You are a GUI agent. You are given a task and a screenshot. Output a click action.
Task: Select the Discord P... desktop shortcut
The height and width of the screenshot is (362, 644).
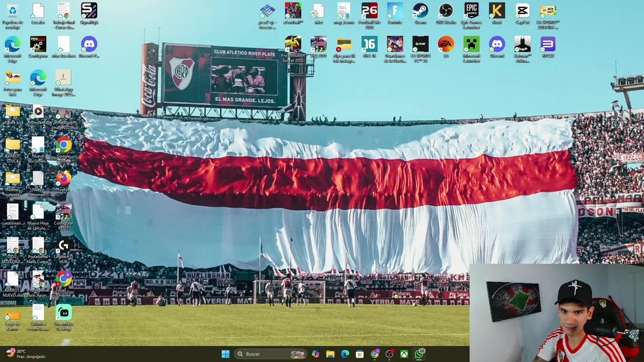(89, 47)
